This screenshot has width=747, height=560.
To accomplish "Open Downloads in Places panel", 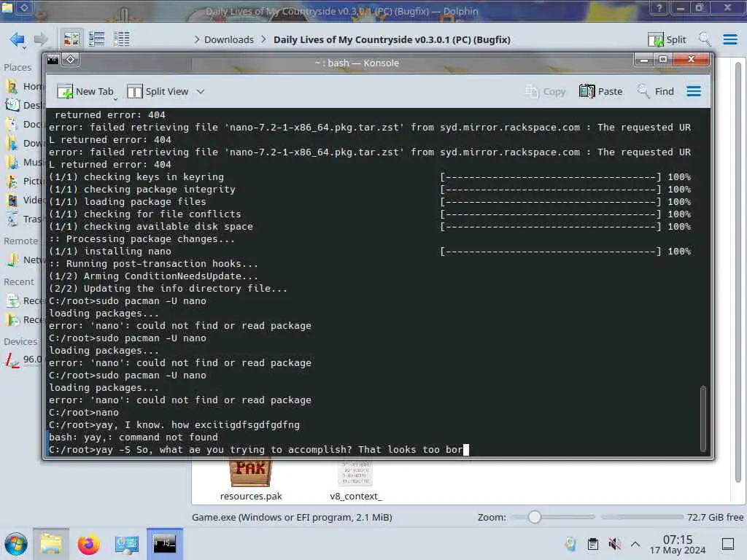I will point(24,144).
